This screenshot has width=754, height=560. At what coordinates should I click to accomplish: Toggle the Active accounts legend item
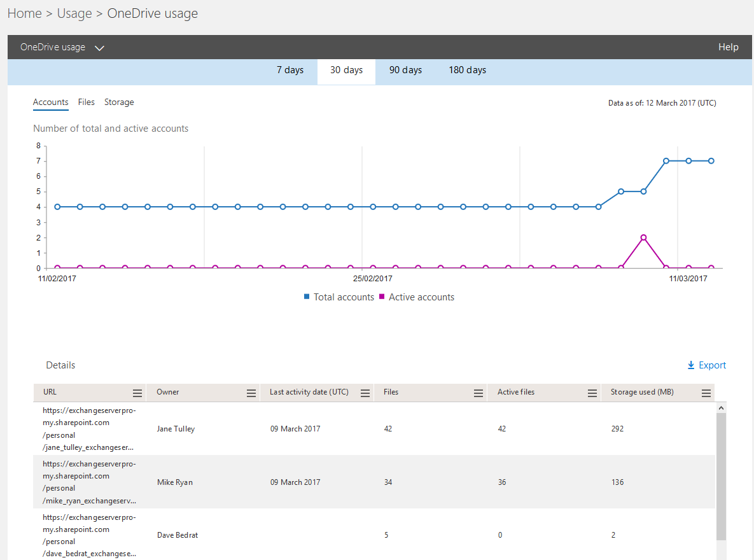click(417, 297)
